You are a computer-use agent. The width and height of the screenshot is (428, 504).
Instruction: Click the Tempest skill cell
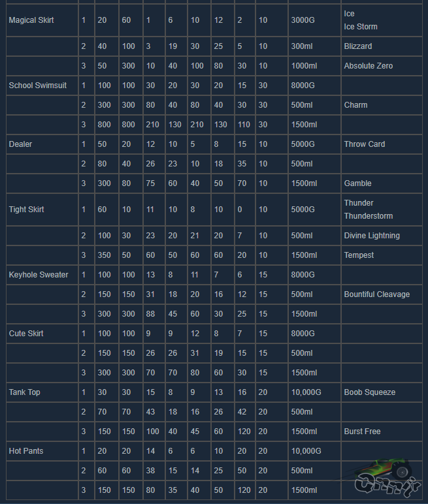(x=359, y=255)
